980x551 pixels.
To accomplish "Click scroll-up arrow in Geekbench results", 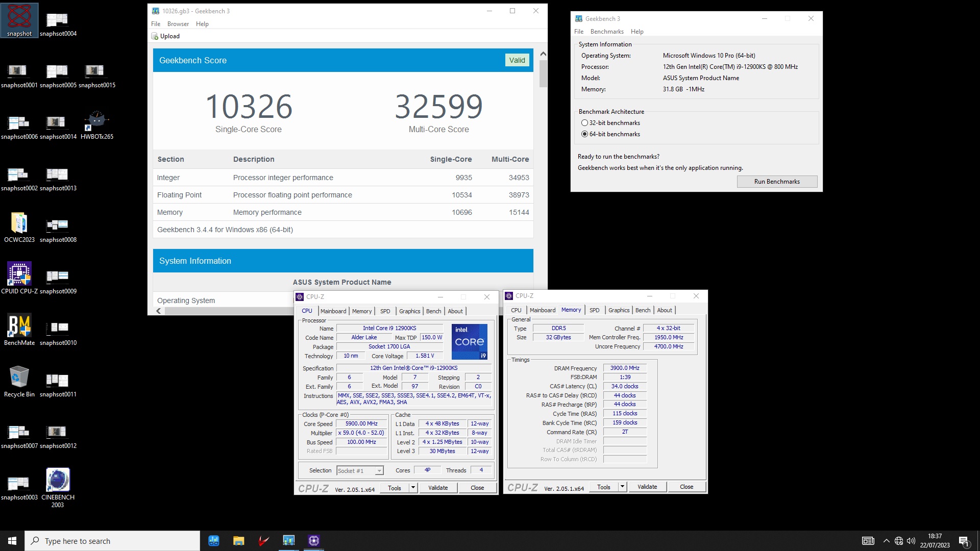I will [543, 54].
